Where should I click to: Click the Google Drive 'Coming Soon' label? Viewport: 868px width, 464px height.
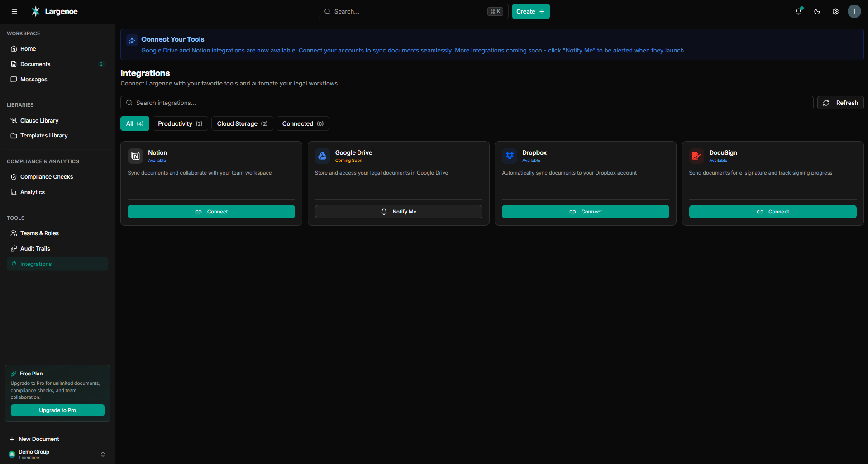[348, 161]
